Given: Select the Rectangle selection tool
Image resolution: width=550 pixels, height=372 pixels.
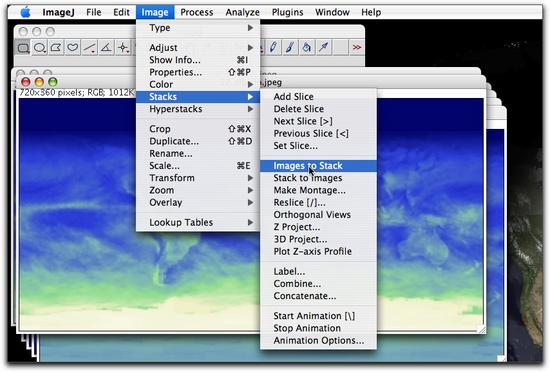Looking at the screenshot, I should (23, 47).
